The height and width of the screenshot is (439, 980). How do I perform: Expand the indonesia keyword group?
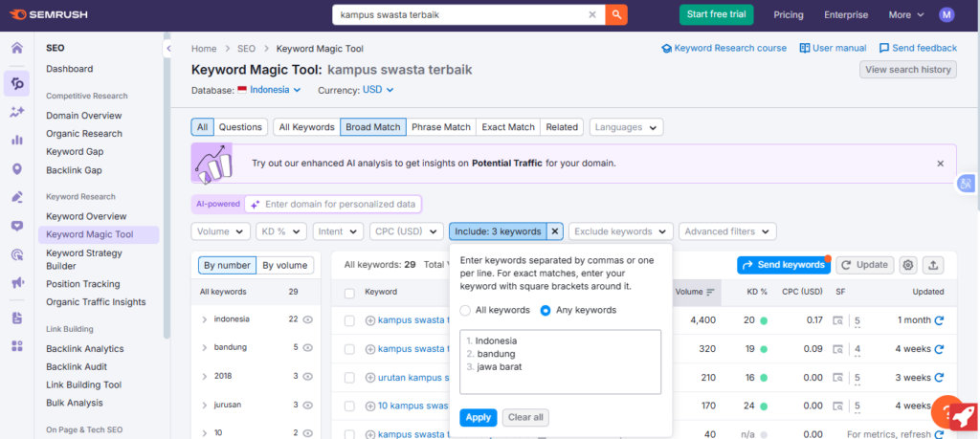point(205,319)
